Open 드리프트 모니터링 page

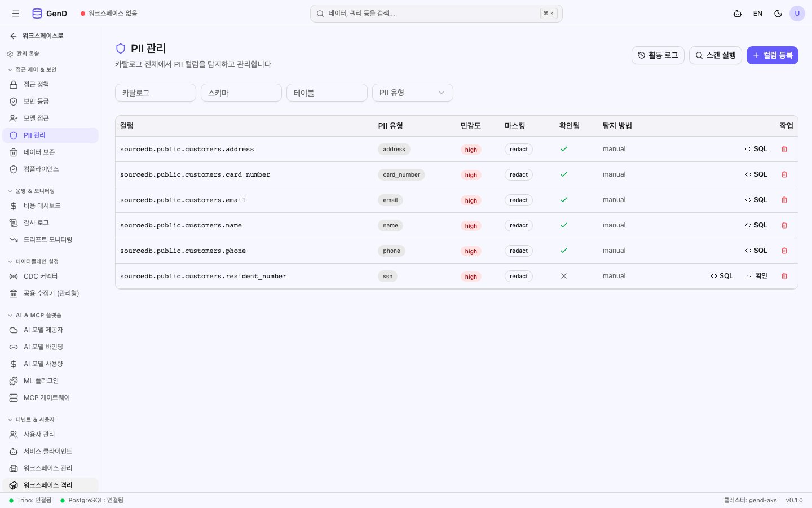coord(51,239)
